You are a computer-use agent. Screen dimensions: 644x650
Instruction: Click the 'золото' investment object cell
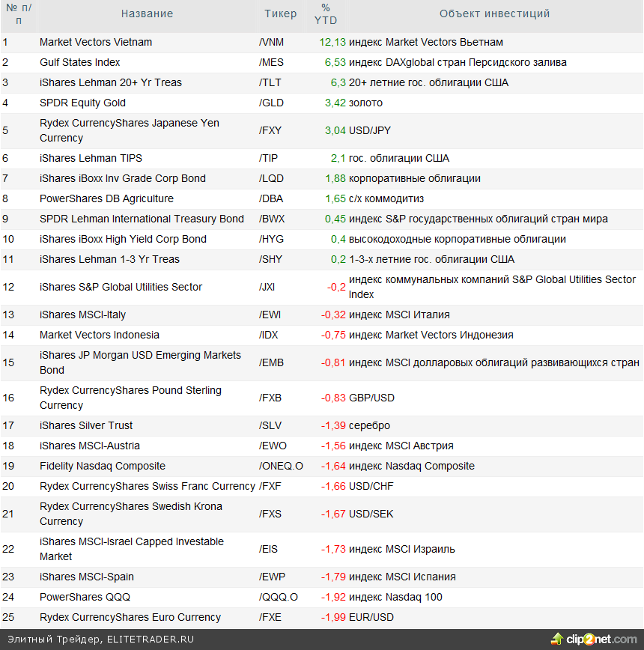pyautogui.click(x=365, y=103)
